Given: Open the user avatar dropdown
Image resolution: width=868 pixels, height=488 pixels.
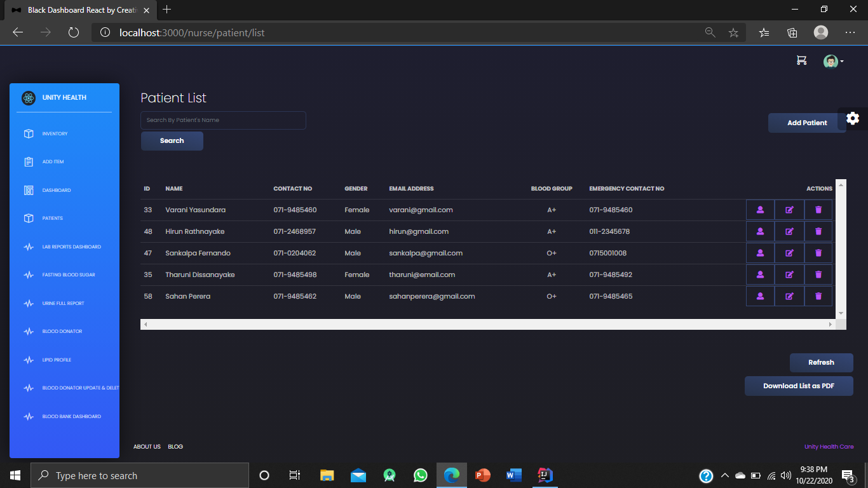Looking at the screenshot, I should coord(833,61).
